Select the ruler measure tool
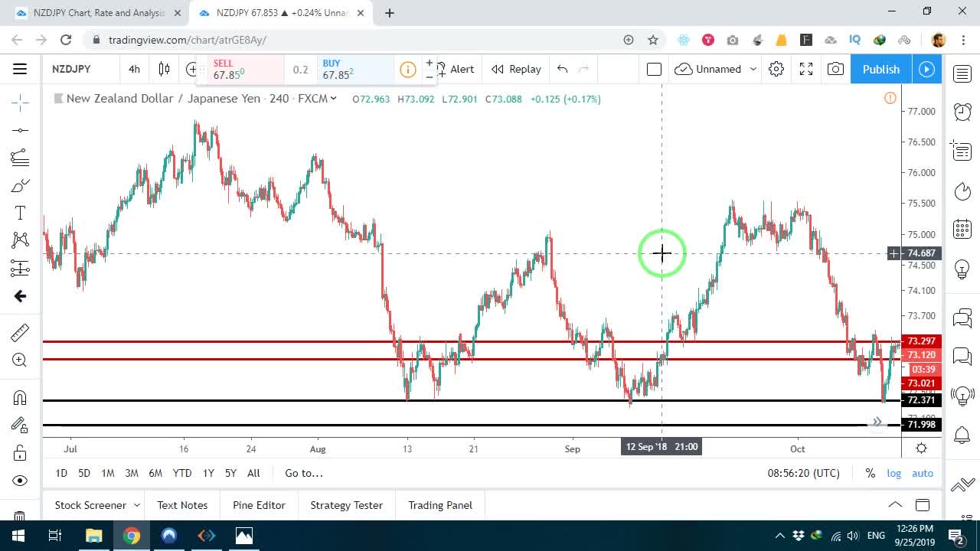 (20, 332)
